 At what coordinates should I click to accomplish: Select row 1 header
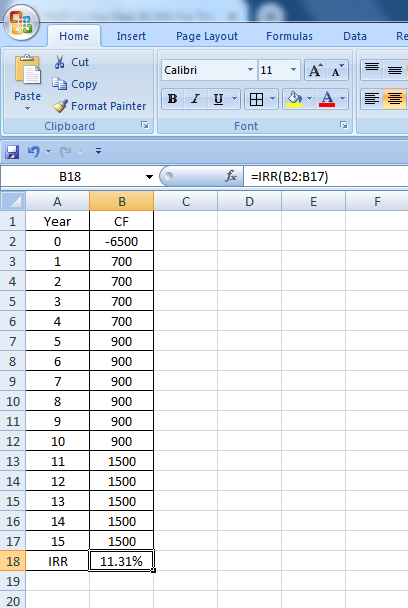click(x=13, y=221)
